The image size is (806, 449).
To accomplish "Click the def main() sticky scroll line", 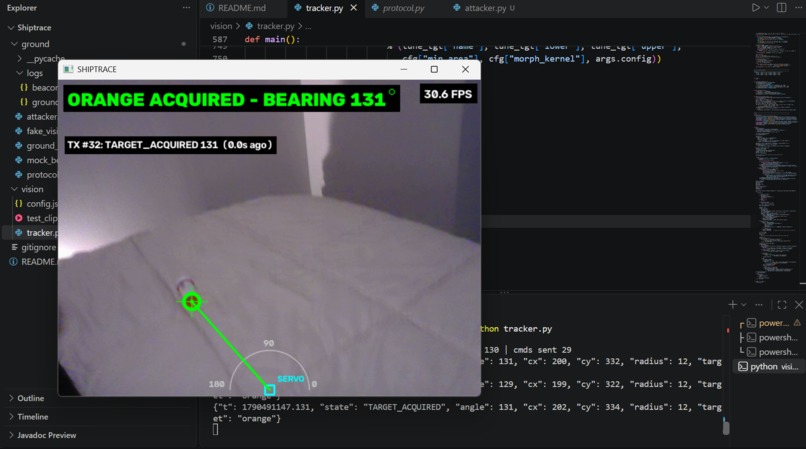I will click(x=272, y=39).
